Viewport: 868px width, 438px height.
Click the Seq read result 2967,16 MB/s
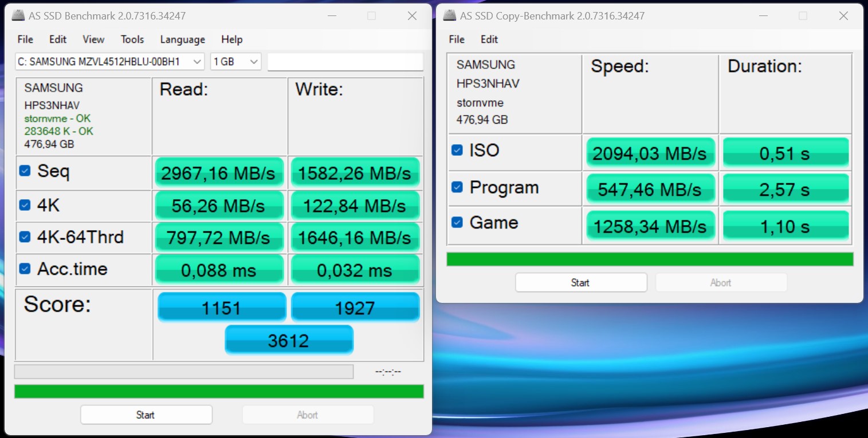(219, 173)
